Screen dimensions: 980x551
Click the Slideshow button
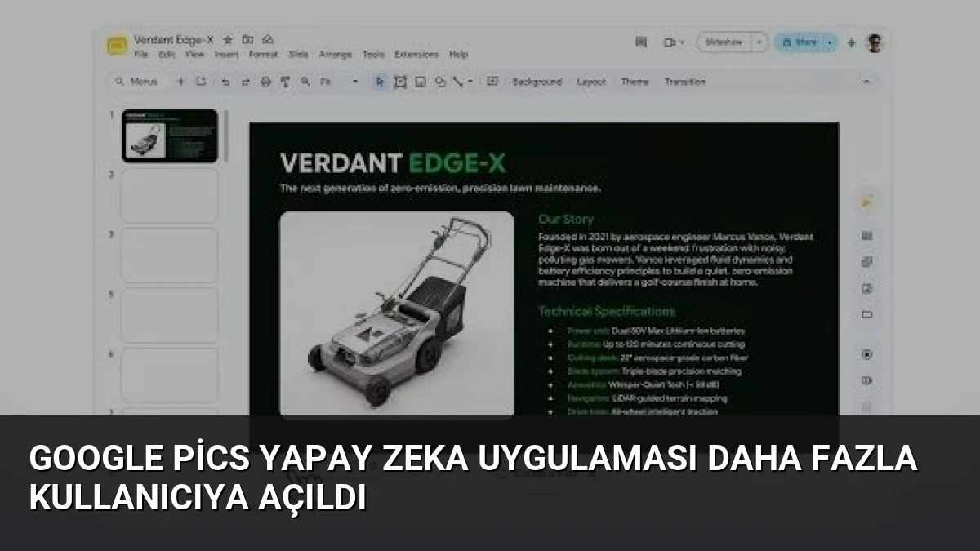coord(724,42)
